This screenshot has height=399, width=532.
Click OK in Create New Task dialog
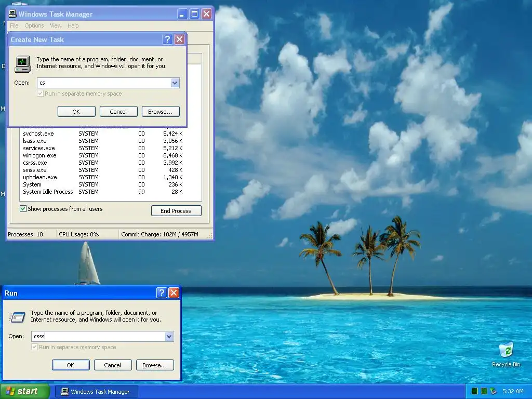[76, 112]
